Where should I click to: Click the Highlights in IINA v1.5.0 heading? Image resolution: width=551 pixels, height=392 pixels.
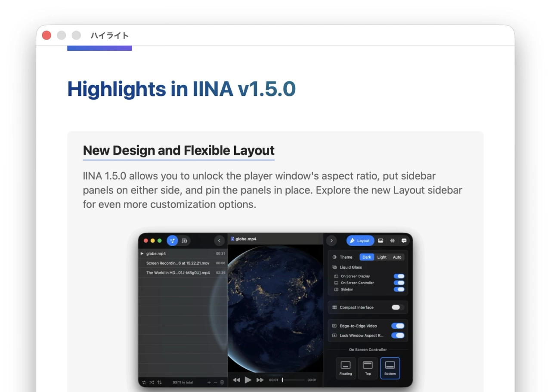click(x=181, y=89)
